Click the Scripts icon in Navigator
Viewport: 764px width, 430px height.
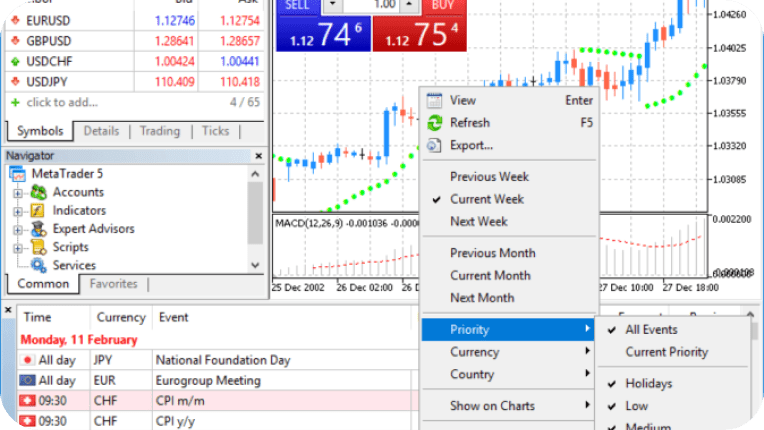point(38,247)
